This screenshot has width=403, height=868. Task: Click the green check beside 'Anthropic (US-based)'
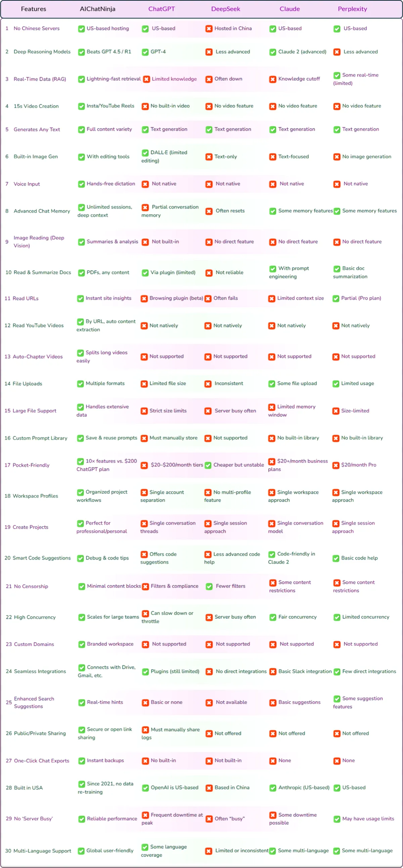[273, 788]
